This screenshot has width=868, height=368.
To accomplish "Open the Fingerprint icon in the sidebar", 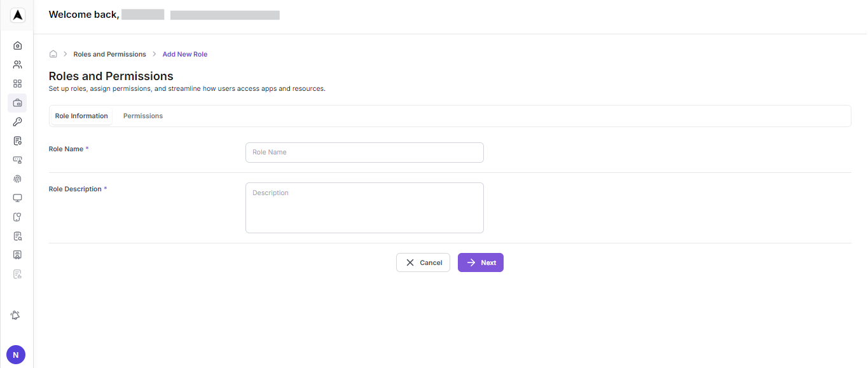I will click(x=17, y=179).
